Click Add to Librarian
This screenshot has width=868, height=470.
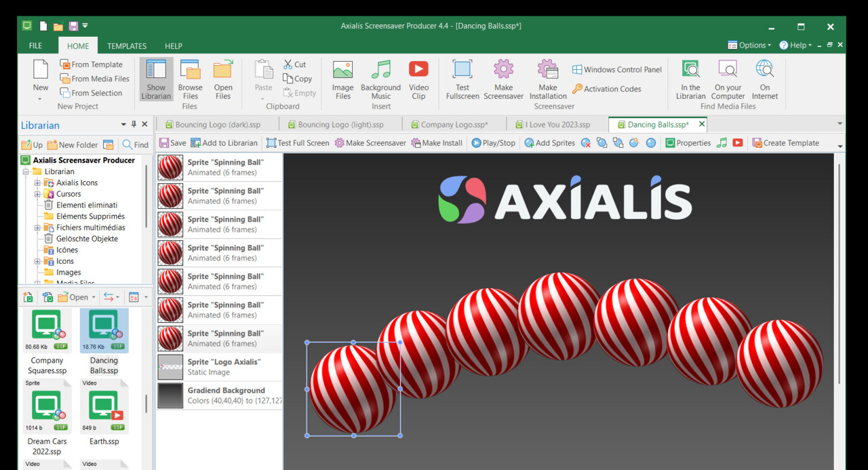(224, 142)
